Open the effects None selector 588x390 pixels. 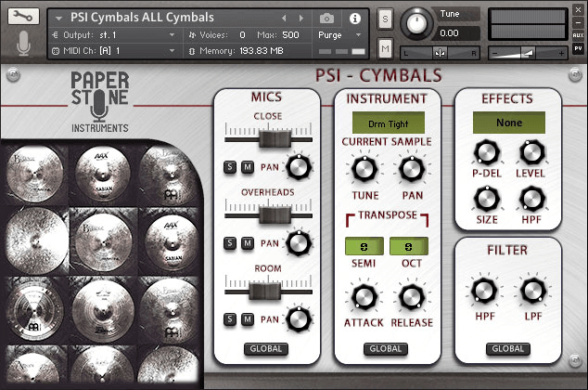click(509, 123)
